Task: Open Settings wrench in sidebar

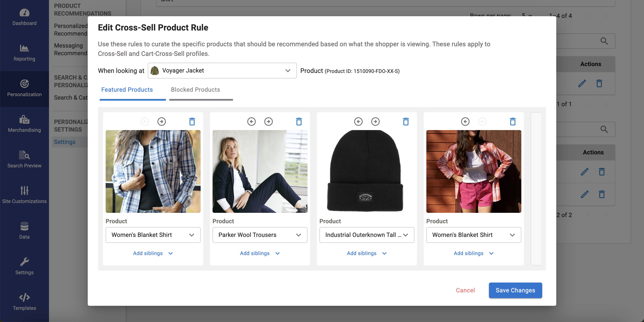Action: click(x=24, y=262)
